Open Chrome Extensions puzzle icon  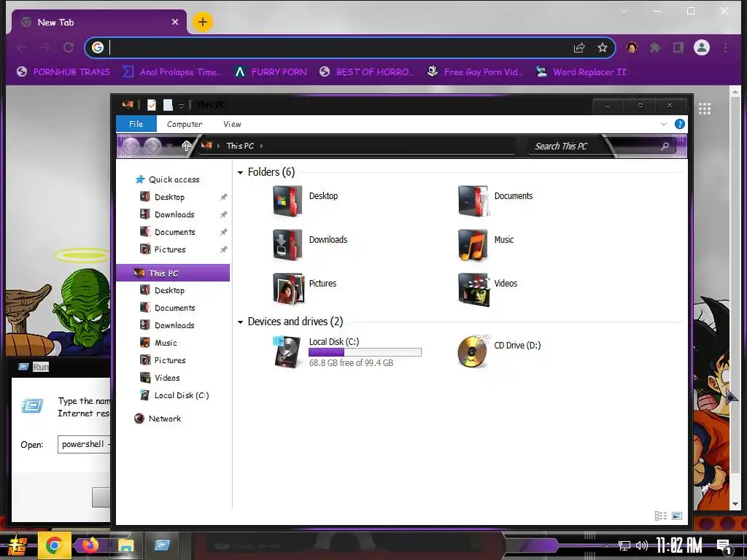pos(655,47)
